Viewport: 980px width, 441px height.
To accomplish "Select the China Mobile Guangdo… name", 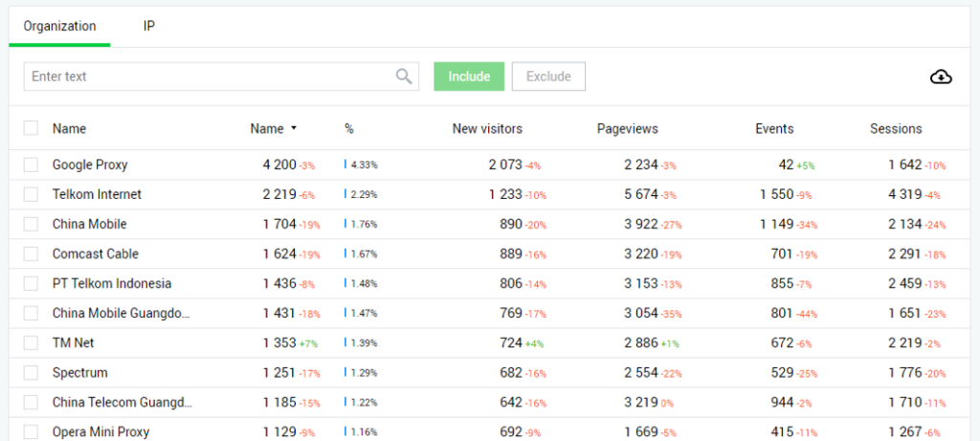I will pyautogui.click(x=122, y=313).
